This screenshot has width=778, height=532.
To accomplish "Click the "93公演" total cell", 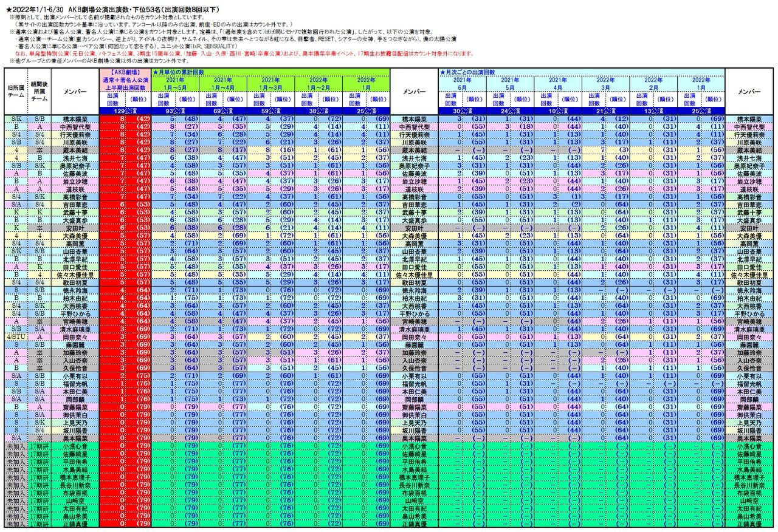I will pyautogui.click(x=174, y=111).
